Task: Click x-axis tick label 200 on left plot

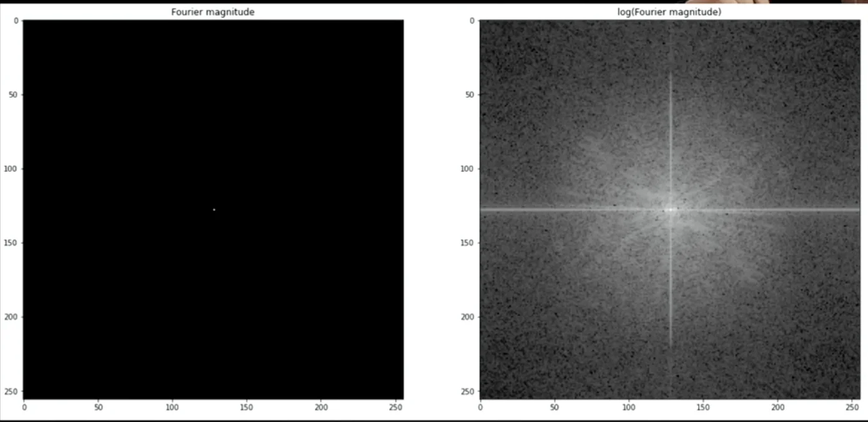Action: coord(321,406)
